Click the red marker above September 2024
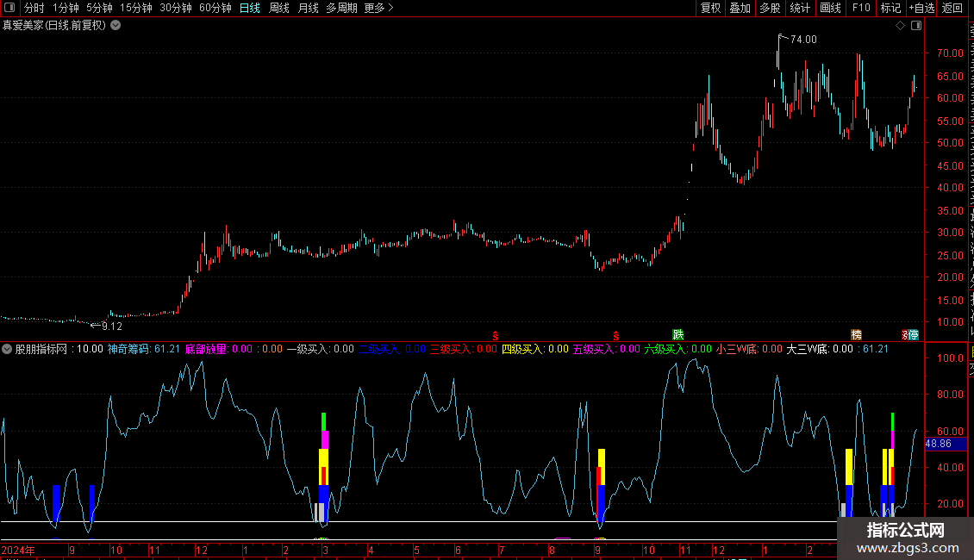 615,334
